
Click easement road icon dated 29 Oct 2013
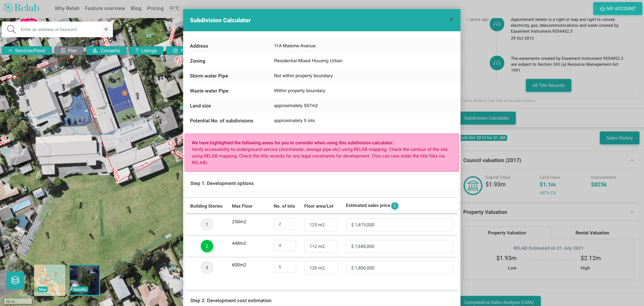(x=497, y=24)
